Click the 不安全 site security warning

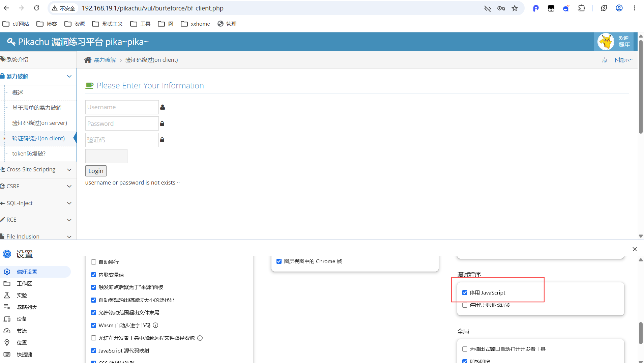(63, 8)
